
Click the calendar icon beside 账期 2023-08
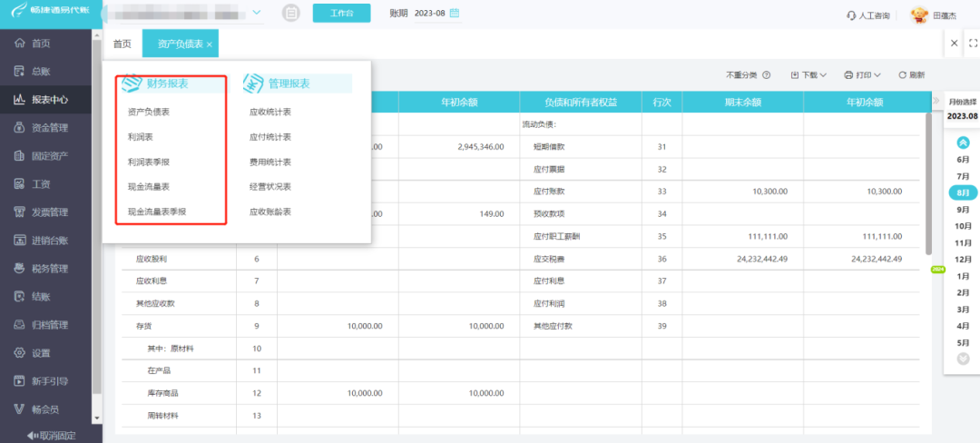click(x=455, y=13)
